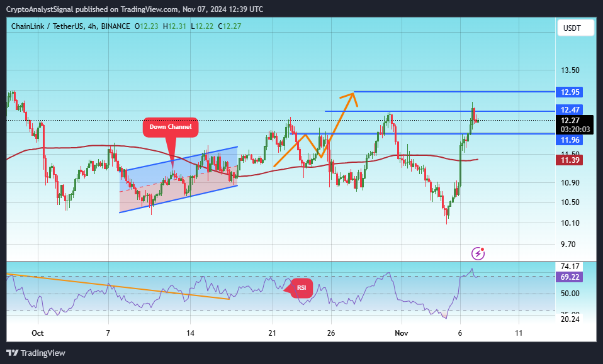This screenshot has height=364, width=603.
Task: Click the 14 date axis label
Action: tap(190, 333)
